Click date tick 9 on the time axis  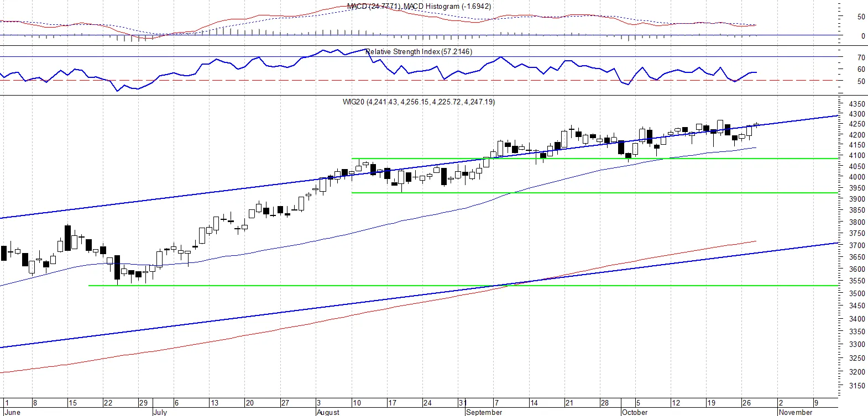coord(816,403)
